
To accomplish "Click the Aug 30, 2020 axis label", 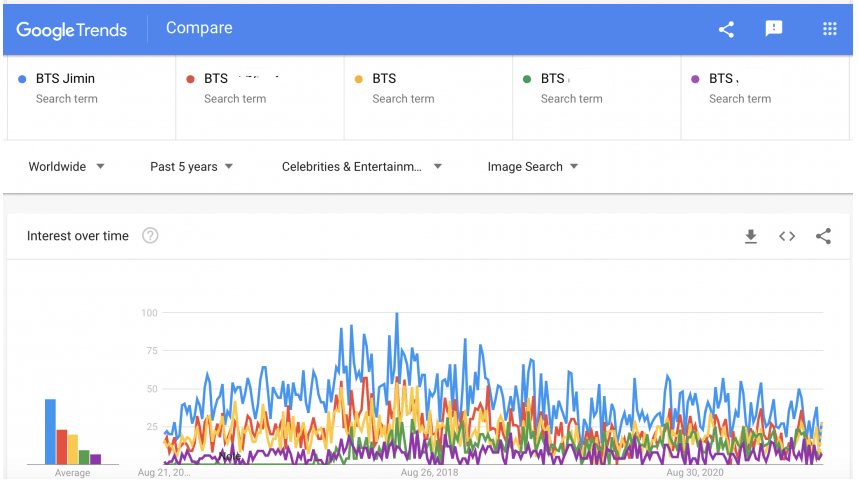I will (x=695, y=472).
